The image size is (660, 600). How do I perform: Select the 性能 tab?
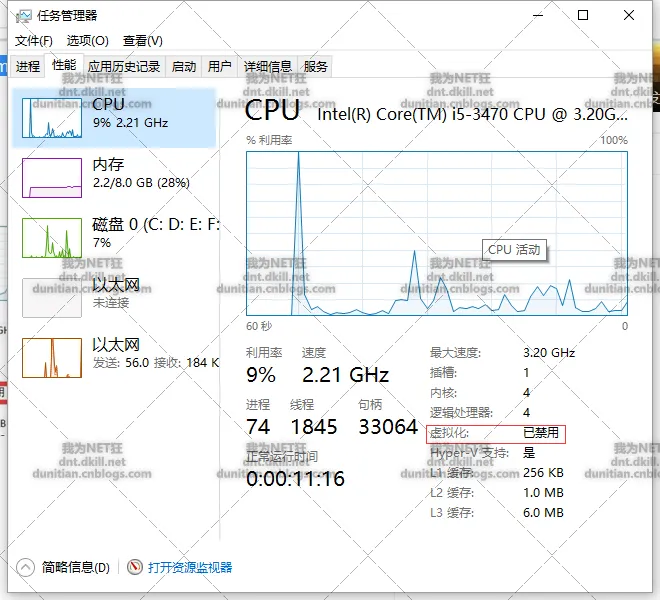(x=64, y=65)
